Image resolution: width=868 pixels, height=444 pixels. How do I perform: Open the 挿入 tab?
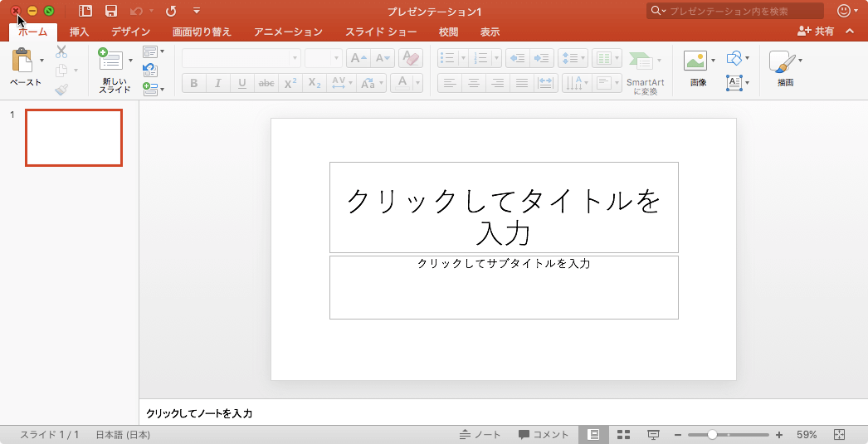[80, 32]
